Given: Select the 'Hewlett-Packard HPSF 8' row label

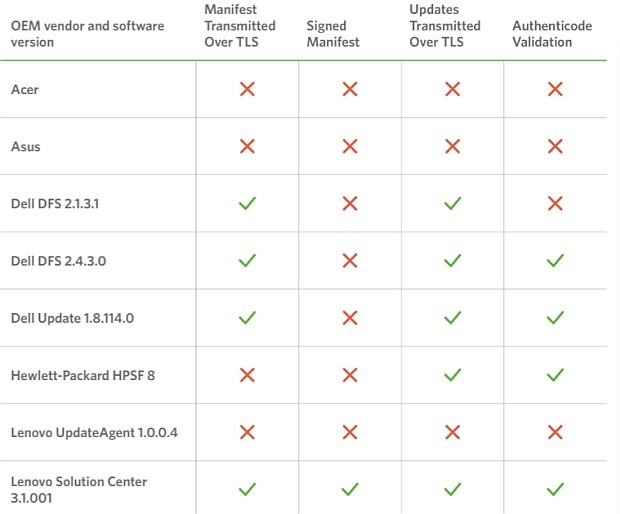Looking at the screenshot, I should (83, 375).
